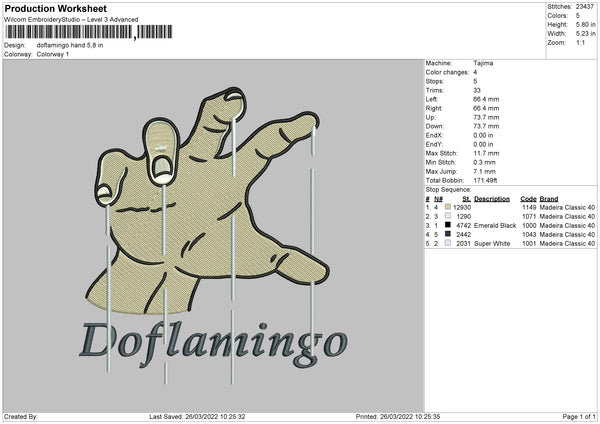The image size is (600, 424).
Task: Click the 'Wilcom EmbroideryStudio – Level 3 Advanced' line
Action: pyautogui.click(x=71, y=20)
